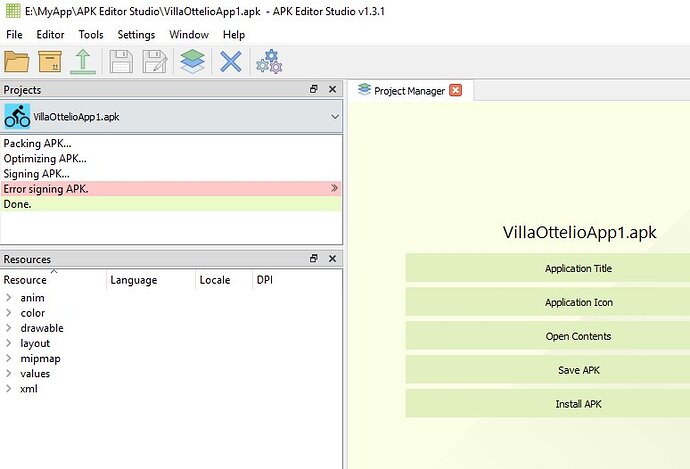690x469 pixels.
Task: Click the APK Editor Studio title bar icon
Action: click(x=13, y=11)
